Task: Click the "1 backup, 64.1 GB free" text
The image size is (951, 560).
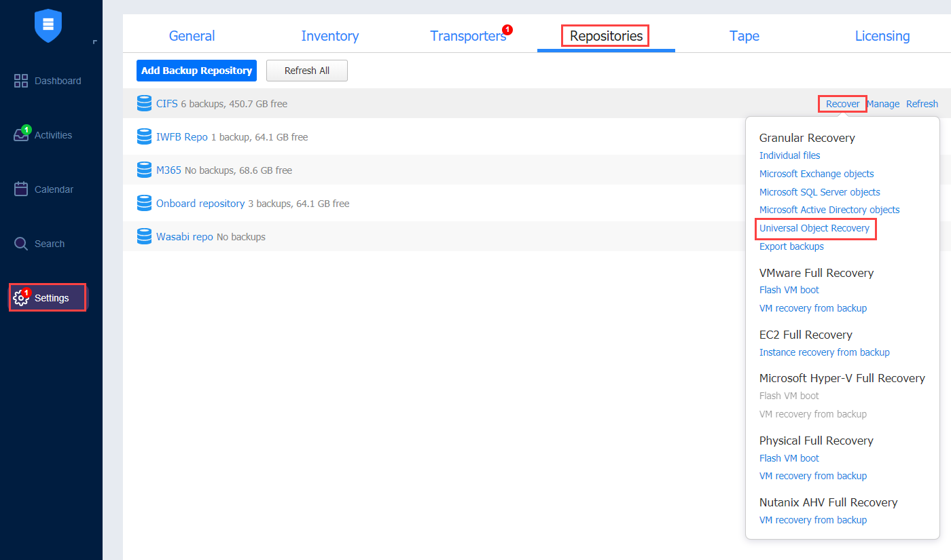Action: [x=259, y=137]
